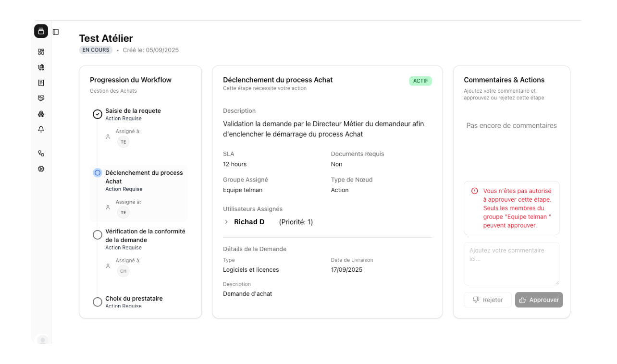Collapse the sidebar using the panel icon
Screen dimensions: 617x364
(56, 31)
